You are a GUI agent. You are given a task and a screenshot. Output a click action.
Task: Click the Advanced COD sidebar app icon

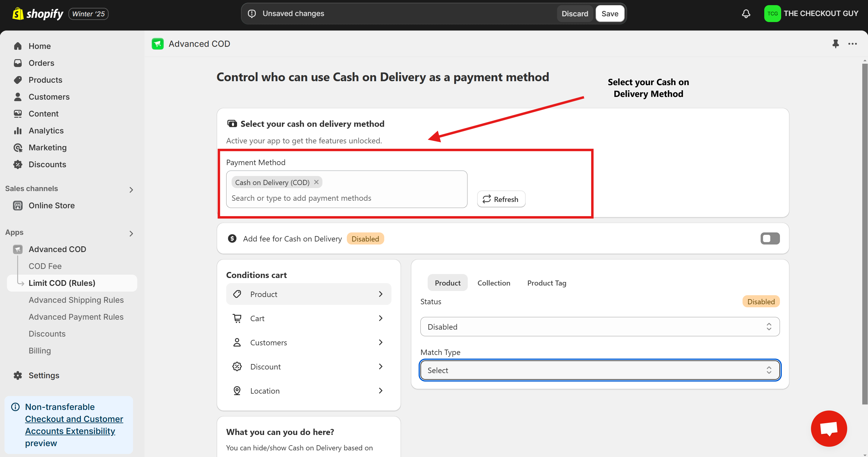pyautogui.click(x=18, y=249)
